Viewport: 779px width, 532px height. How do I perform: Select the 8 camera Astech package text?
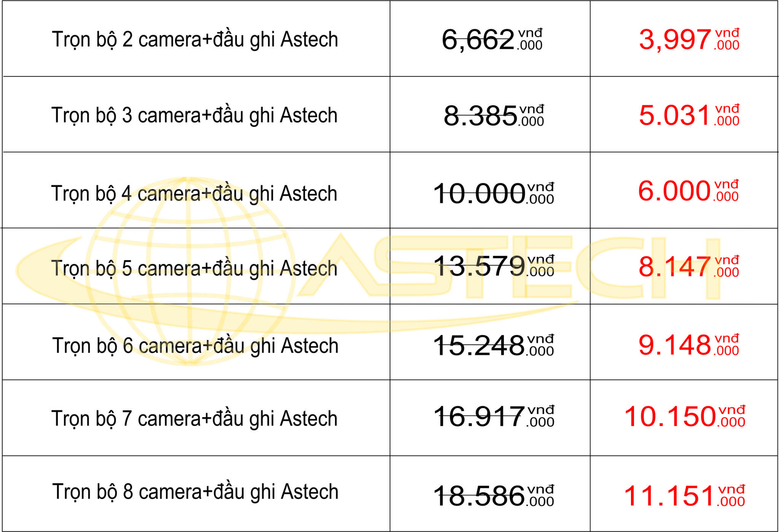[195, 491]
